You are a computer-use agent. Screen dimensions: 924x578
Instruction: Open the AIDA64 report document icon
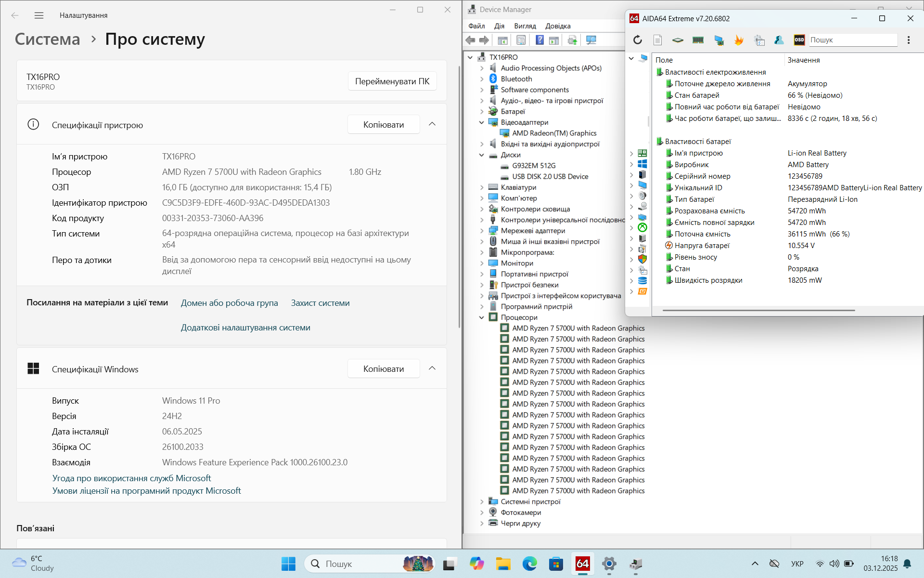(x=658, y=40)
